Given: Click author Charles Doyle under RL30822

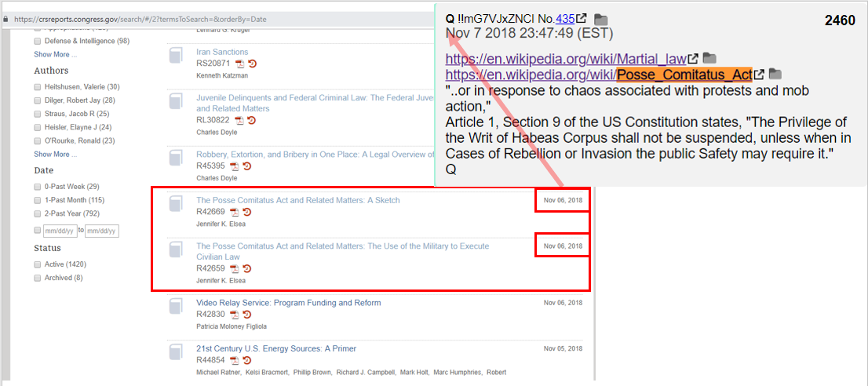Looking at the screenshot, I should coord(217,132).
